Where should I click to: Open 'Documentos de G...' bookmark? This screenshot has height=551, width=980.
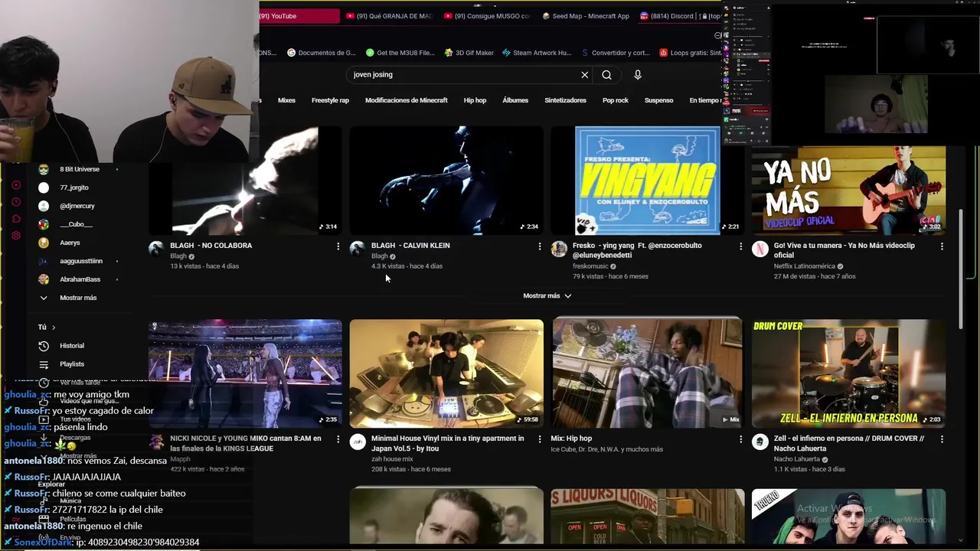tap(322, 53)
